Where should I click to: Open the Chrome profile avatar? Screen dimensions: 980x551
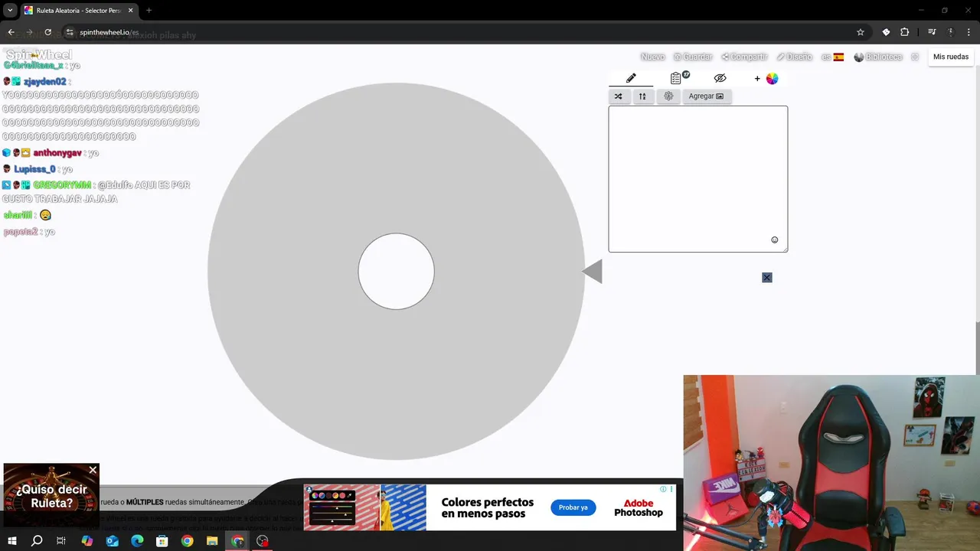(x=951, y=32)
